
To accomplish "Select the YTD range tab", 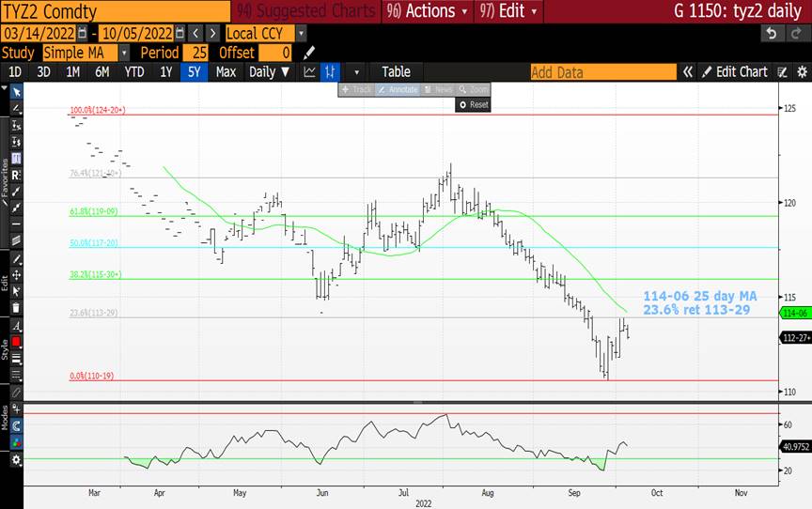I will 134,72.
